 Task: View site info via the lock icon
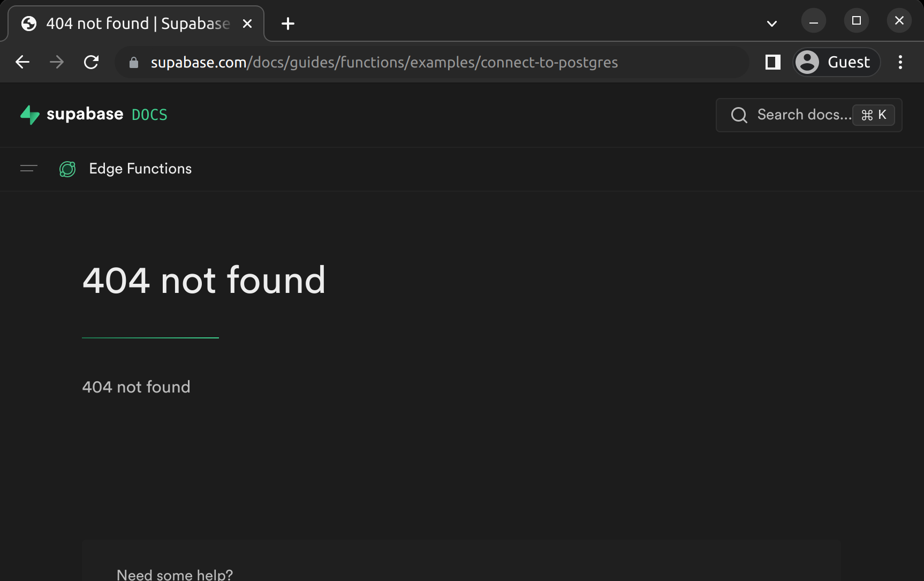pyautogui.click(x=134, y=63)
